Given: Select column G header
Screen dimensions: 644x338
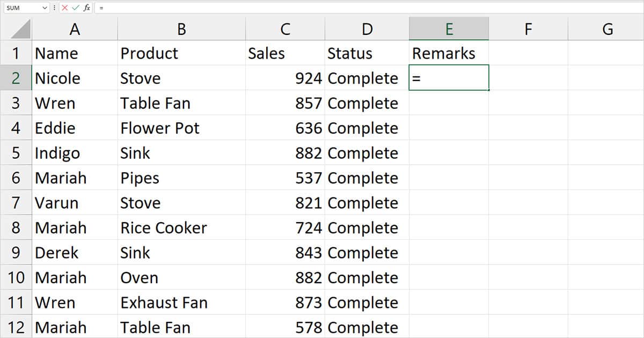Looking at the screenshot, I should [607, 28].
